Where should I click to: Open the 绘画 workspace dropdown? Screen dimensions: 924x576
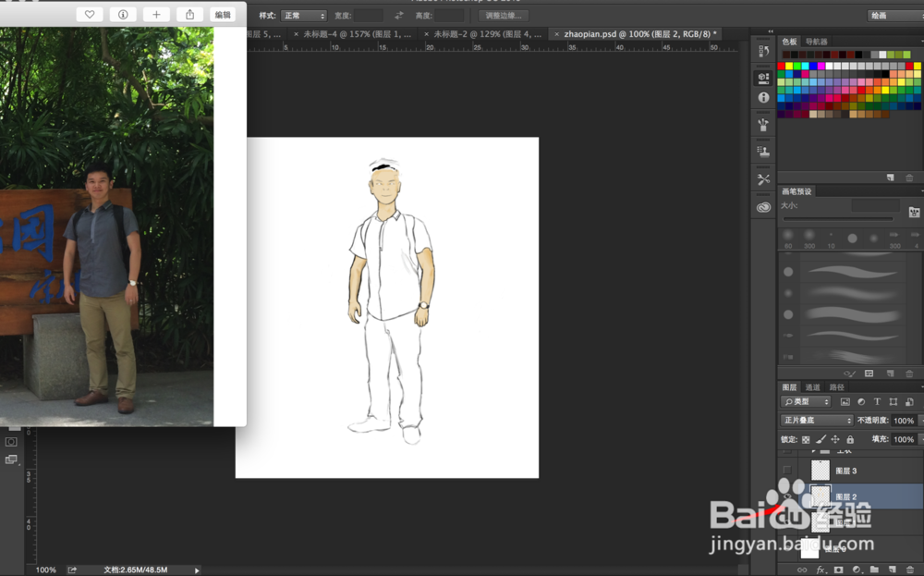895,16
